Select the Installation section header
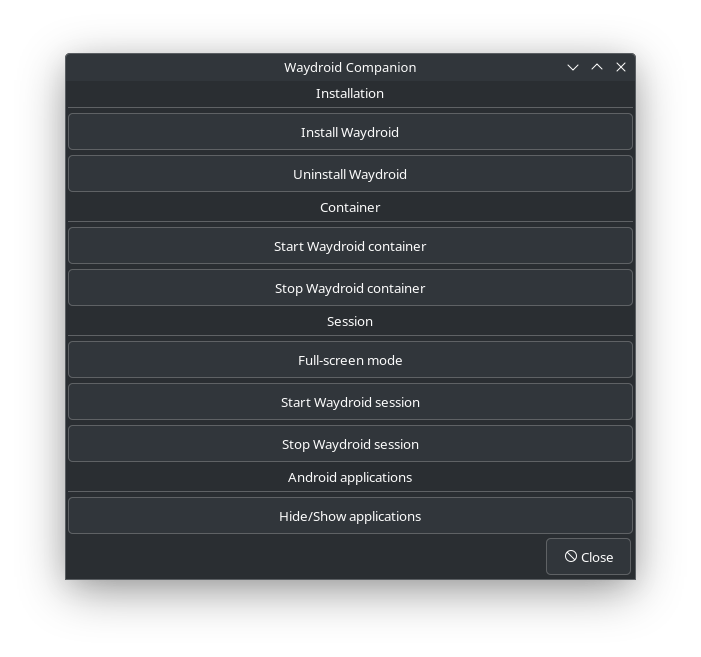This screenshot has width=701, height=657. pos(350,93)
